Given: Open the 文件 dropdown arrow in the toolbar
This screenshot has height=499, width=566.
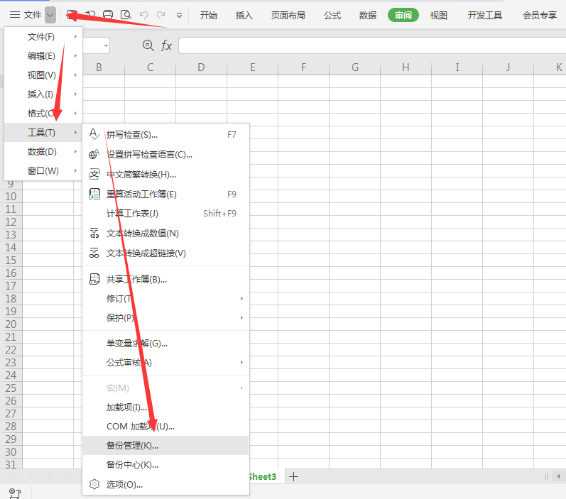Looking at the screenshot, I should tap(51, 15).
